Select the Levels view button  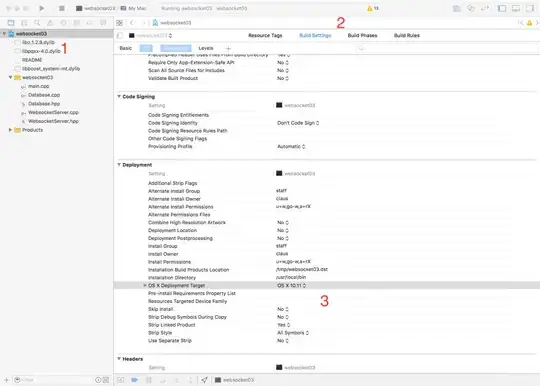pyautogui.click(x=206, y=48)
